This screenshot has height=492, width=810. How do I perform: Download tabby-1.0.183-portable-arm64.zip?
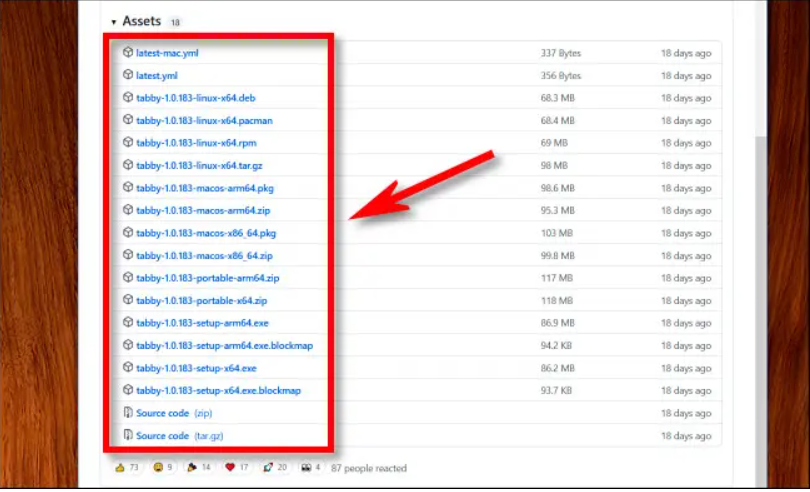pos(208,278)
